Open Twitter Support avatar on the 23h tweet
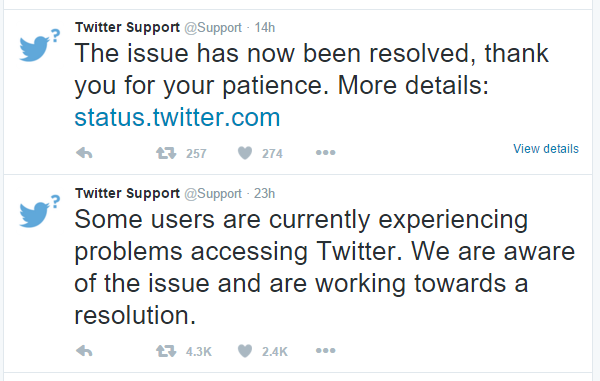Image resolution: width=600 pixels, height=381 pixels. coord(40,211)
